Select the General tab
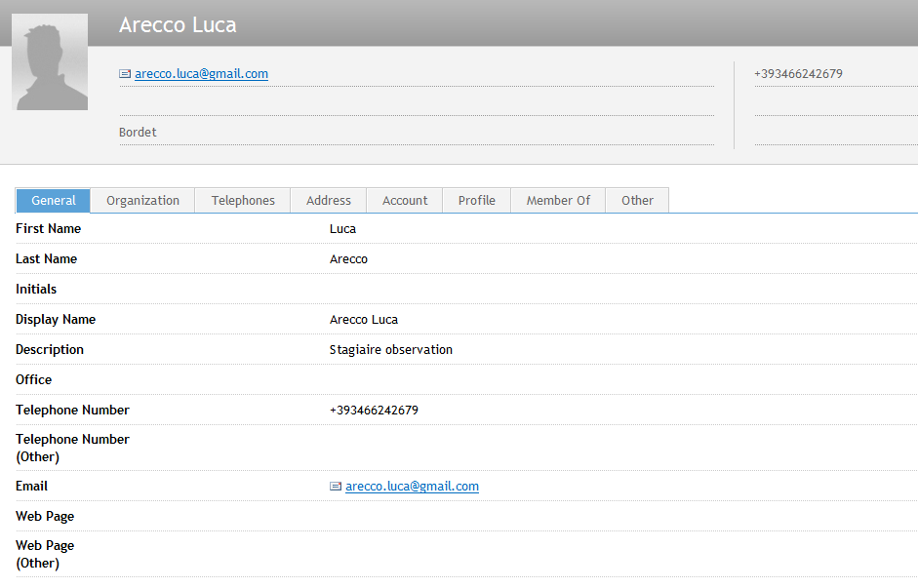The image size is (918, 588). point(54,201)
